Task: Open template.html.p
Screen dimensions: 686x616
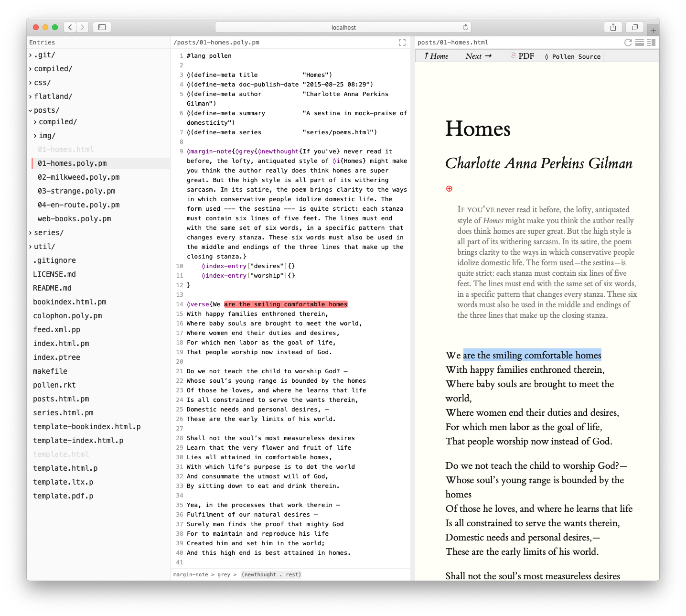Action: [65, 468]
